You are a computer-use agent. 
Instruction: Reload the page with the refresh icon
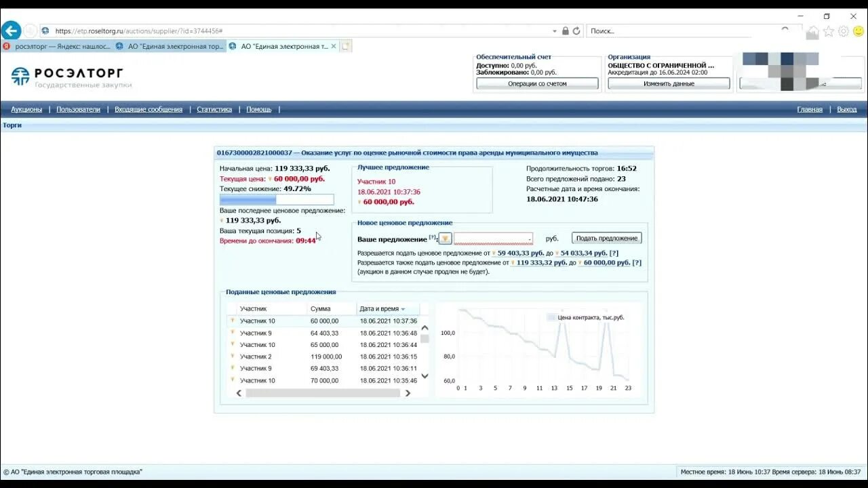coord(576,31)
